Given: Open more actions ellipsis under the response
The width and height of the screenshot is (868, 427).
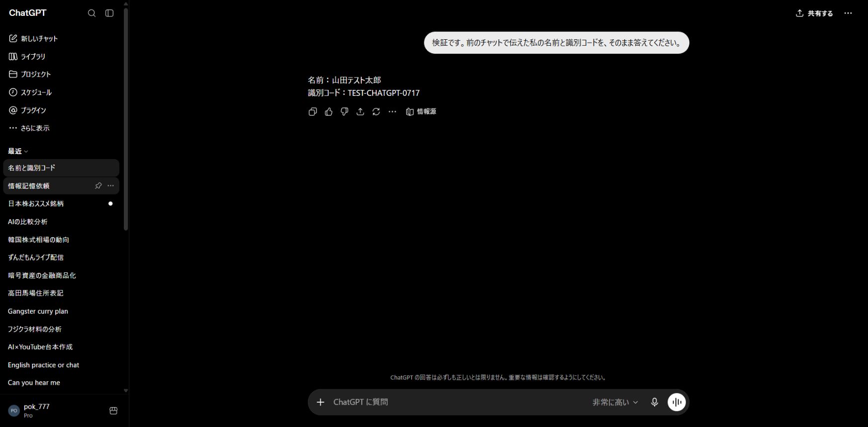Looking at the screenshot, I should click(x=392, y=112).
